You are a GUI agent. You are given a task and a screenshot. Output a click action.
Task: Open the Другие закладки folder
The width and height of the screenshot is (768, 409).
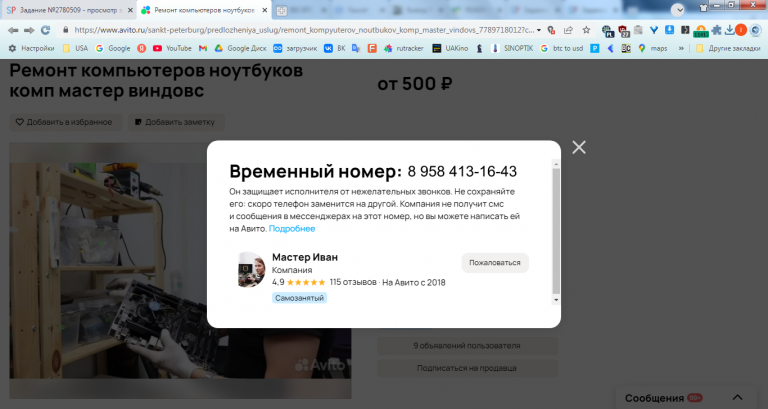[x=728, y=48]
